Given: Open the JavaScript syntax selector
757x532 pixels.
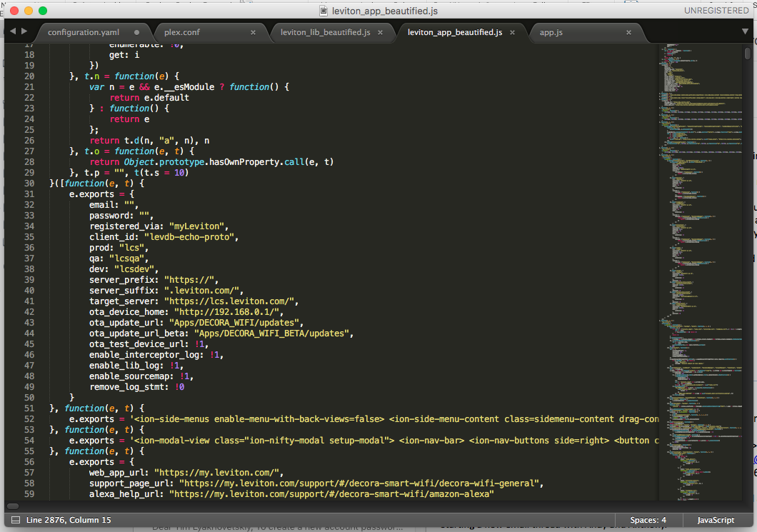Looking at the screenshot, I should coord(716,520).
